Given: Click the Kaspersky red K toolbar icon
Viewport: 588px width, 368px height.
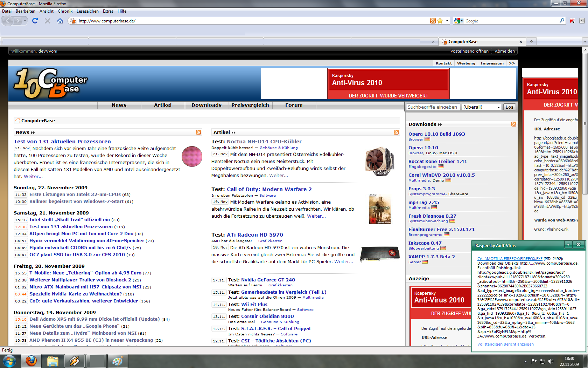Looking at the screenshot, I should point(572,21).
